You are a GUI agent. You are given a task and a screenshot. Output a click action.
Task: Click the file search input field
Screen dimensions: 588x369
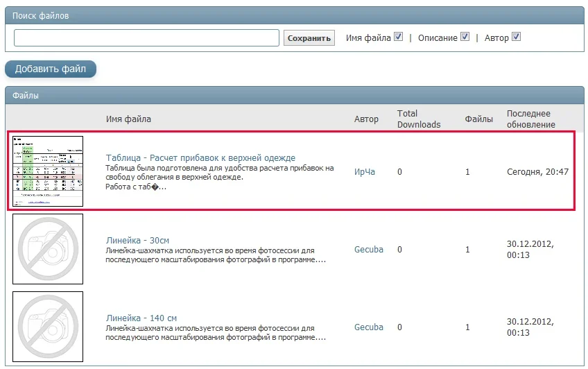[146, 38]
